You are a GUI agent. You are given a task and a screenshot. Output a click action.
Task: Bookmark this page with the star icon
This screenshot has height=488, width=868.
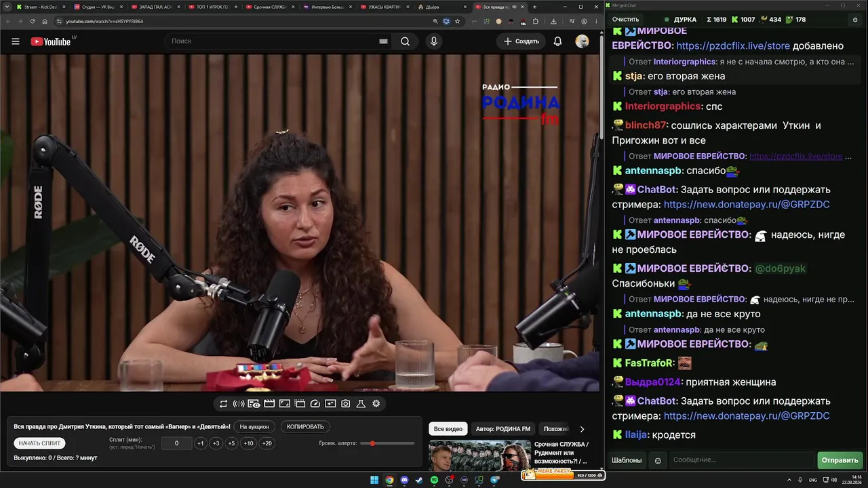point(457,21)
